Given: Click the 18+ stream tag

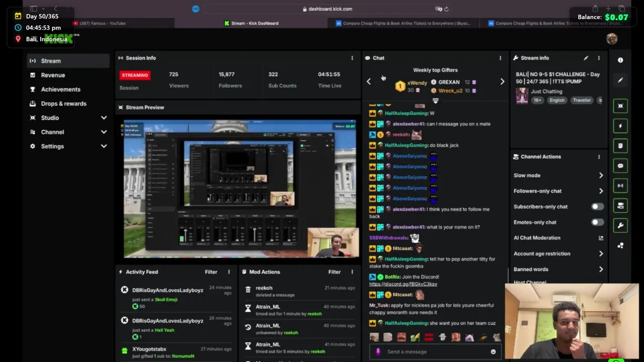Looking at the screenshot, I should (x=537, y=100).
